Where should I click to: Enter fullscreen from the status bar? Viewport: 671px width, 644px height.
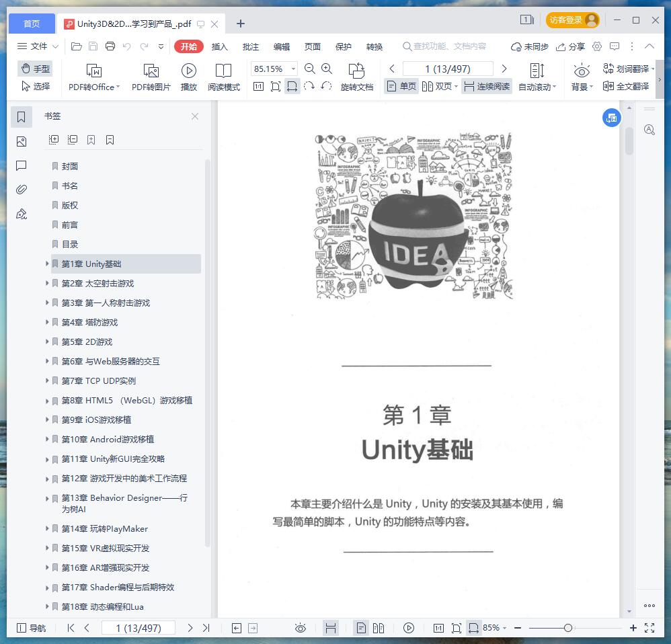(x=649, y=628)
